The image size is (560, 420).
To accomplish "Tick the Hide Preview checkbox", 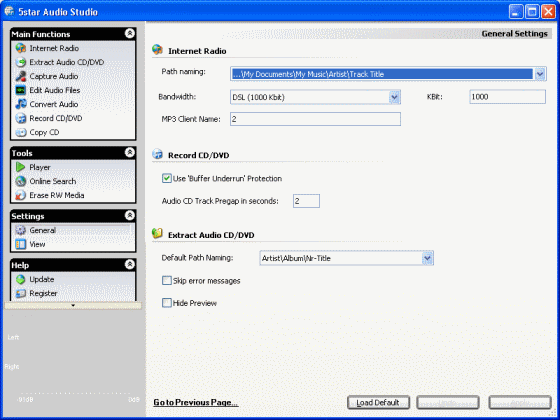I will 167,303.
